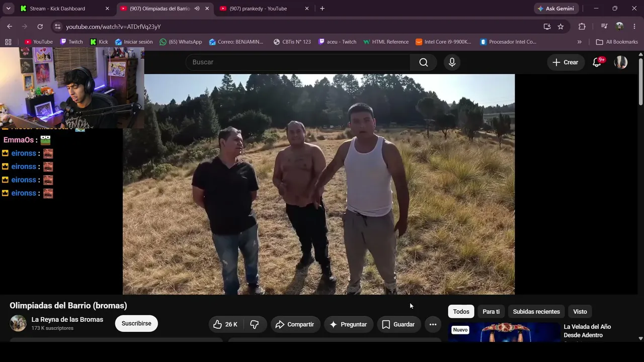Reload the YouTube page

click(x=40, y=27)
